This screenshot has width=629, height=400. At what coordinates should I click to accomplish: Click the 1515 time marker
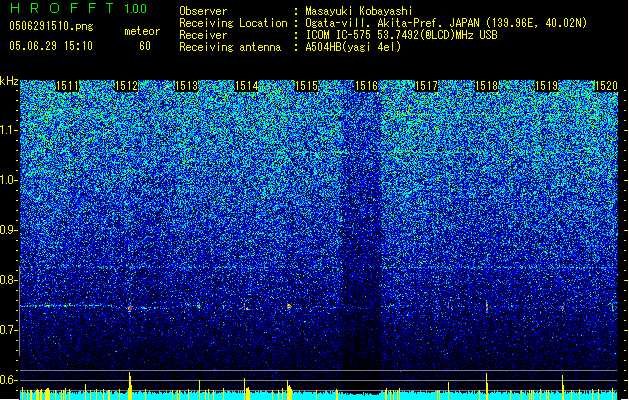click(x=306, y=86)
